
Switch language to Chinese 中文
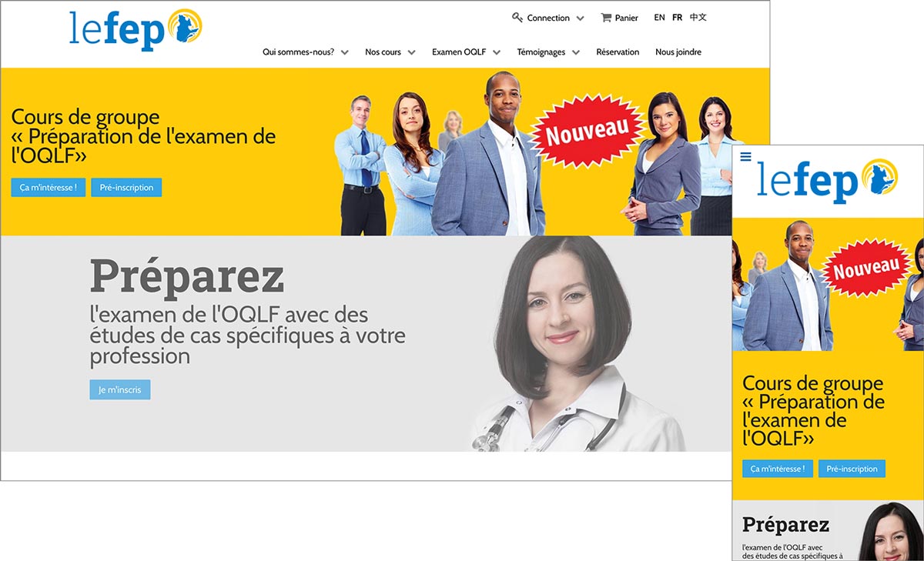pos(698,18)
